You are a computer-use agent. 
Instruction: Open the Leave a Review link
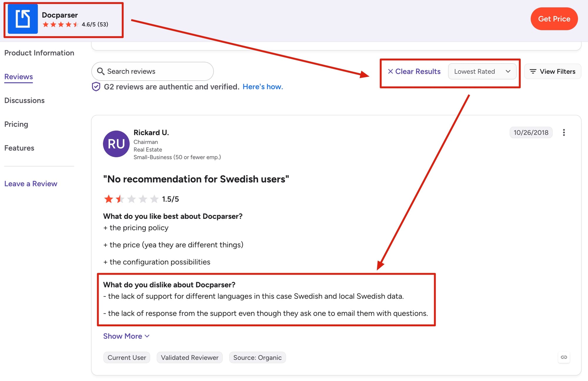point(31,184)
